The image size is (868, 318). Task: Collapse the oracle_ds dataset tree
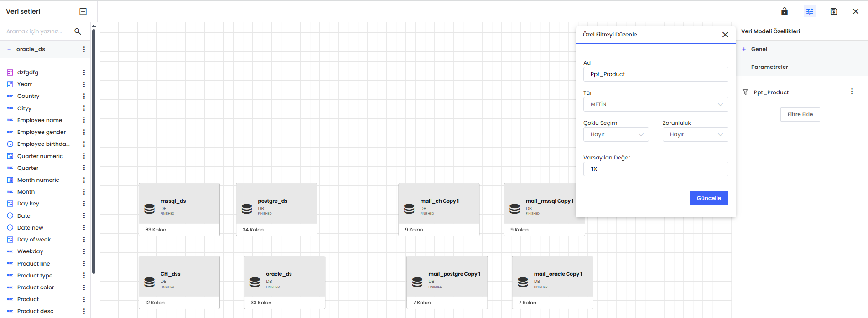(9, 49)
